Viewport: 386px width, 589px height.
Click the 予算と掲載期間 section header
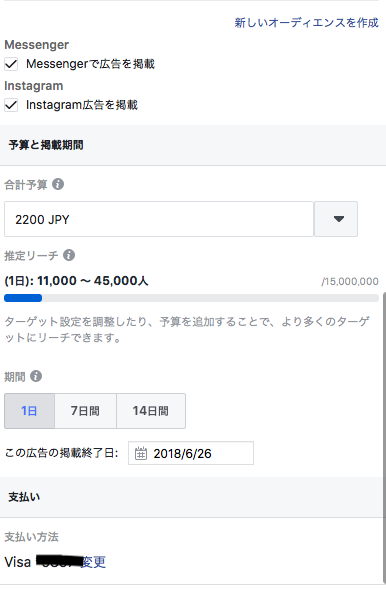(193, 145)
